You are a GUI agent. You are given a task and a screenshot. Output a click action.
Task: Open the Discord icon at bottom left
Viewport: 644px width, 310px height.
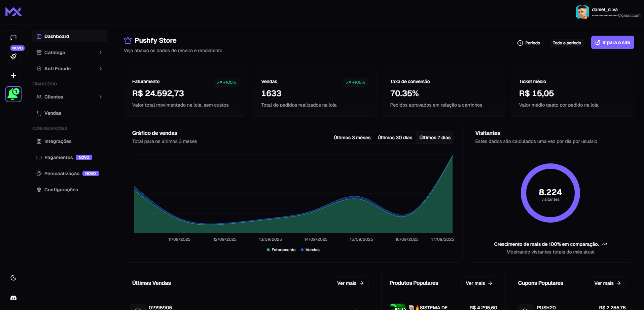[x=13, y=298]
